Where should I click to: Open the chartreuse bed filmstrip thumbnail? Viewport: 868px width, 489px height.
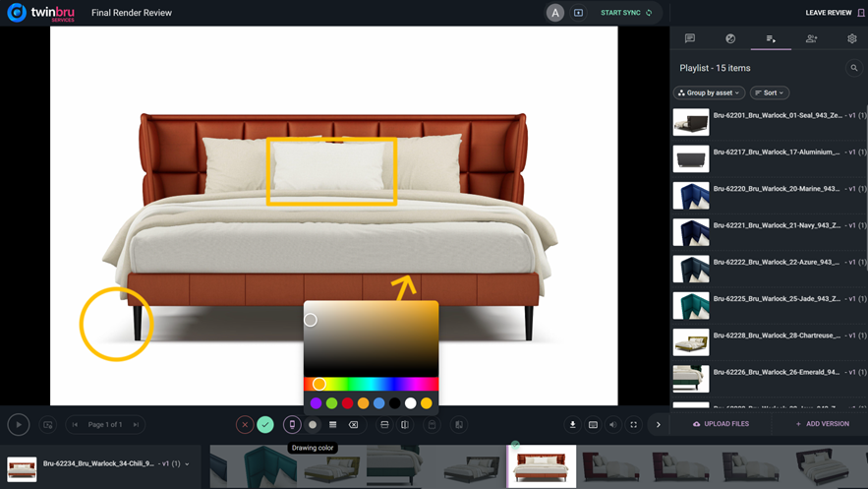(333, 466)
